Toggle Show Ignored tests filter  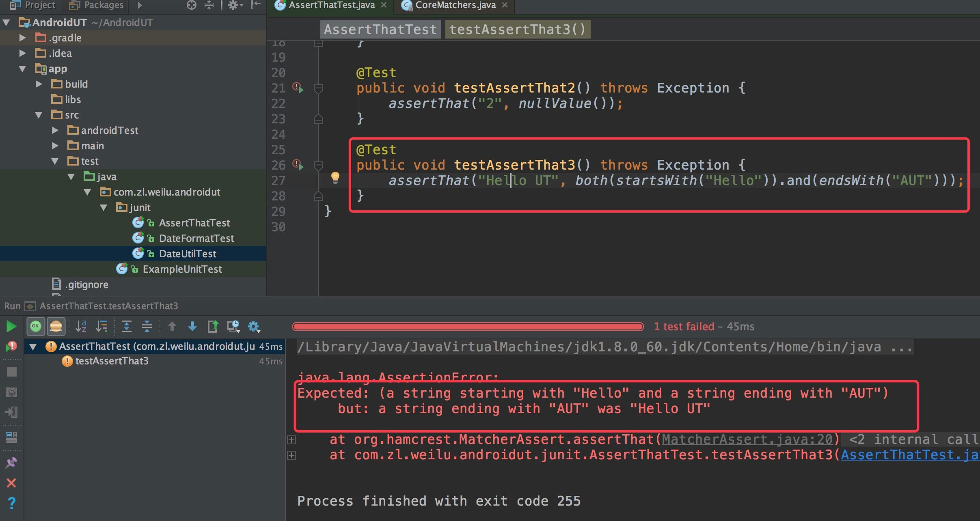(x=56, y=326)
